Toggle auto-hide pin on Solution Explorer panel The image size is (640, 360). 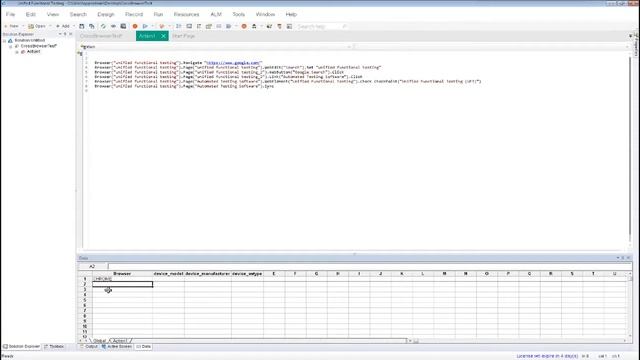click(x=65, y=34)
